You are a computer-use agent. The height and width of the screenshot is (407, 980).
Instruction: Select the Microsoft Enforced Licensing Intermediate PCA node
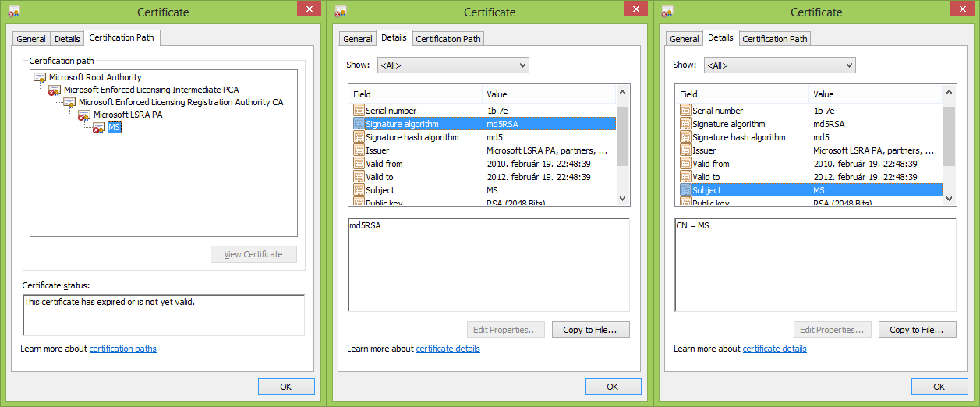point(151,90)
